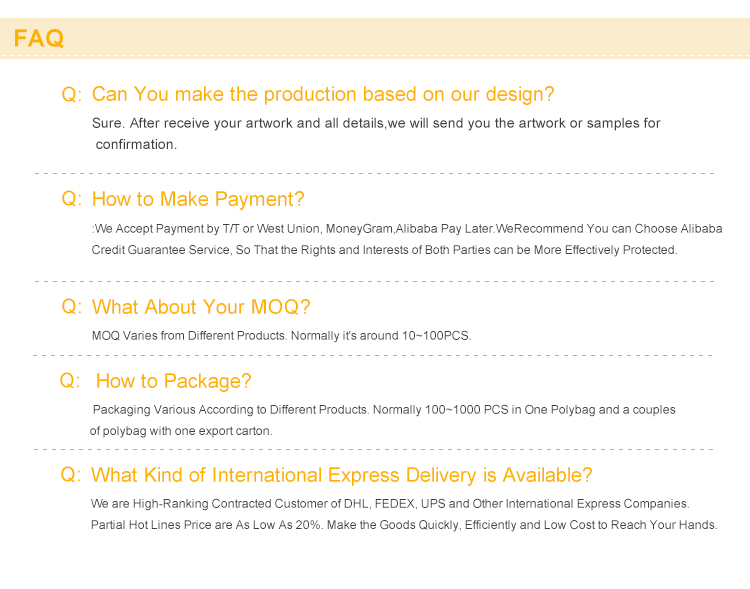
Task: Click the Q: marker beside the design question
Action: (x=71, y=95)
